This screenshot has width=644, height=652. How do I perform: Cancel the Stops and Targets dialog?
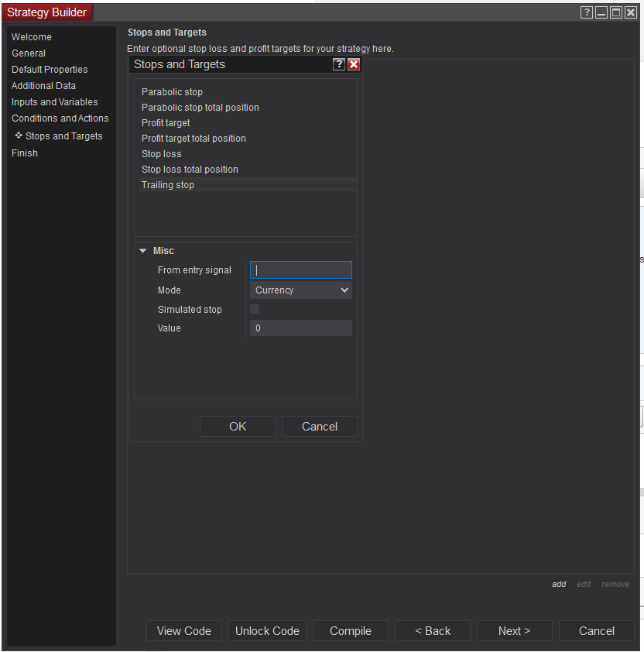pos(320,426)
